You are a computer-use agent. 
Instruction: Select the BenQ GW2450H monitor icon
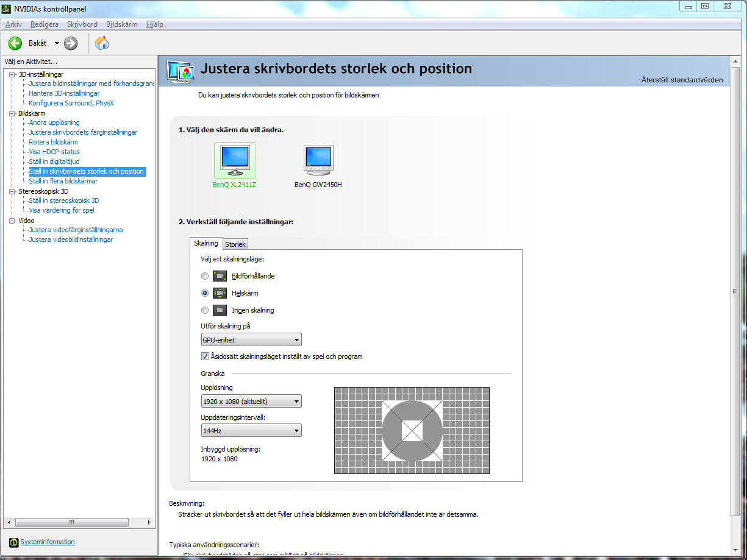(318, 161)
